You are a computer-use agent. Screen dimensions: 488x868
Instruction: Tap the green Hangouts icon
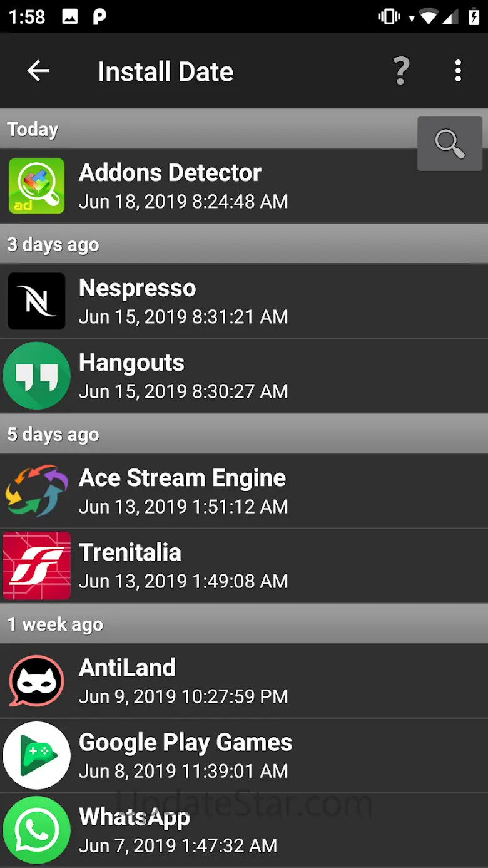tap(36, 376)
